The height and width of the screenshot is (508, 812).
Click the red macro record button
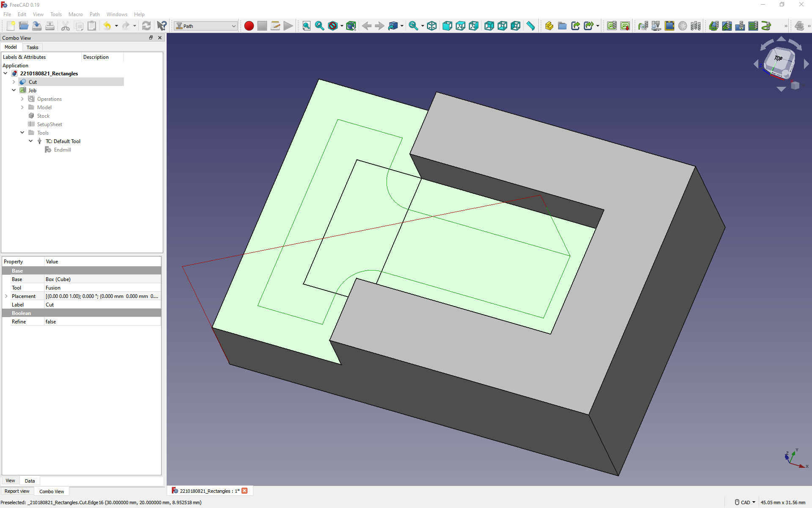click(249, 26)
